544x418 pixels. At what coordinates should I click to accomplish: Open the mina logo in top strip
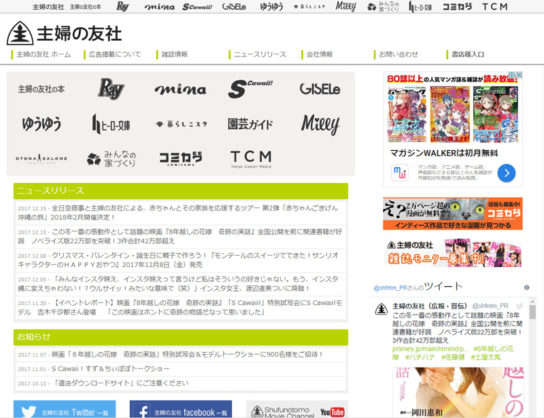[x=160, y=7]
